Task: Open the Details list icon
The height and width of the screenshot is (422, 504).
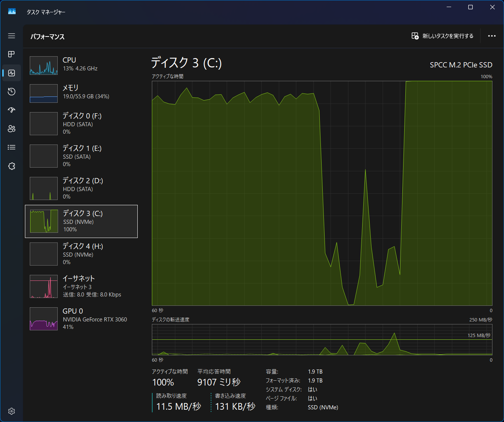Action: coord(12,147)
